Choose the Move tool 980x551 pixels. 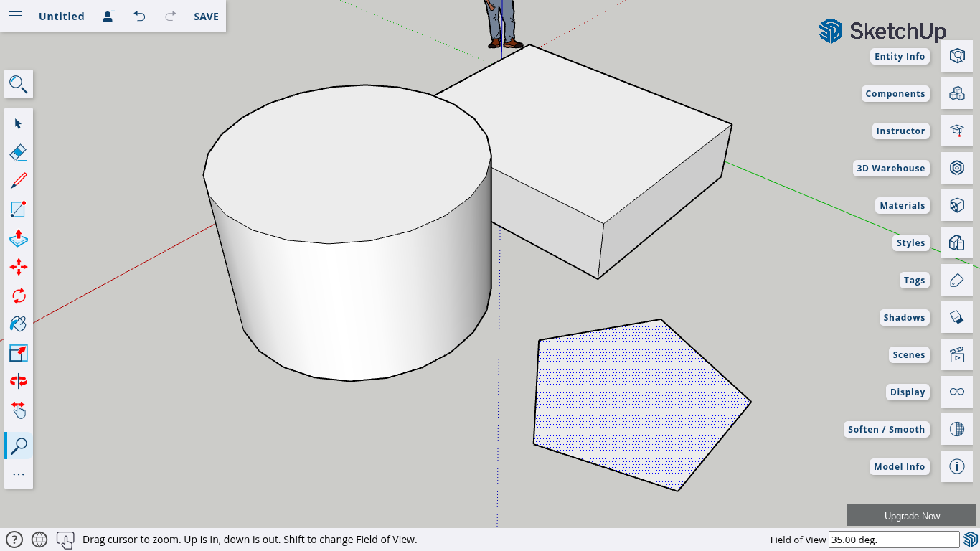pos(19,267)
